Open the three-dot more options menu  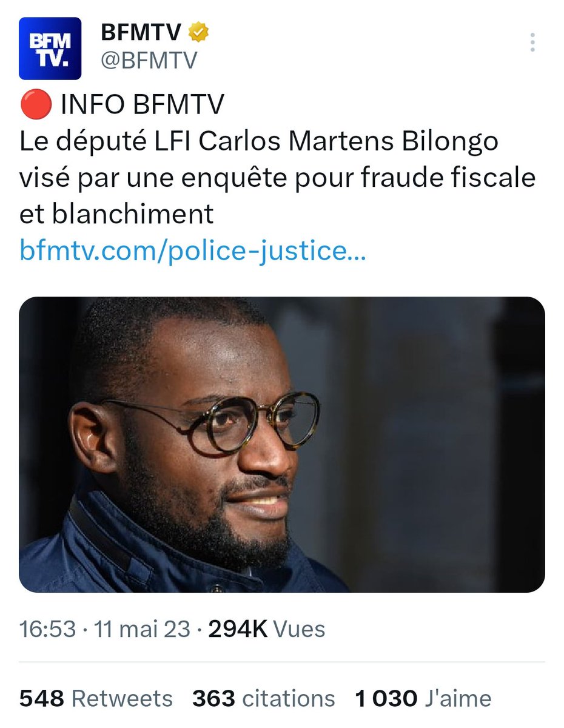(532, 42)
